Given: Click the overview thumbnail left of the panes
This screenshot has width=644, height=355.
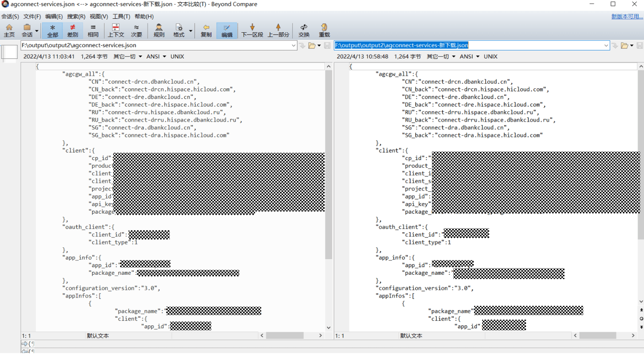Looking at the screenshot, I should pos(9,52).
